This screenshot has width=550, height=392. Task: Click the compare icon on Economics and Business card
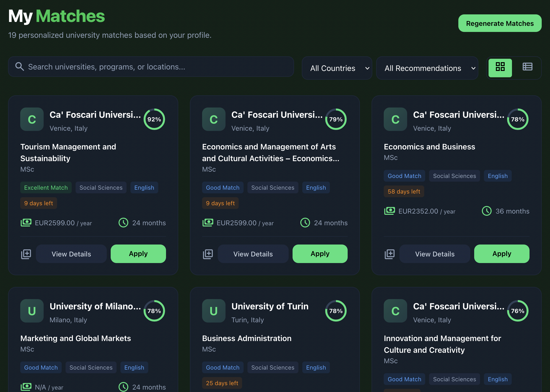point(389,254)
